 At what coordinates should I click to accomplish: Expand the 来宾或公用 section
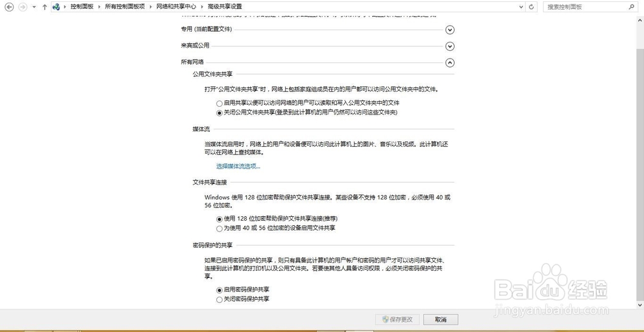[x=450, y=46]
